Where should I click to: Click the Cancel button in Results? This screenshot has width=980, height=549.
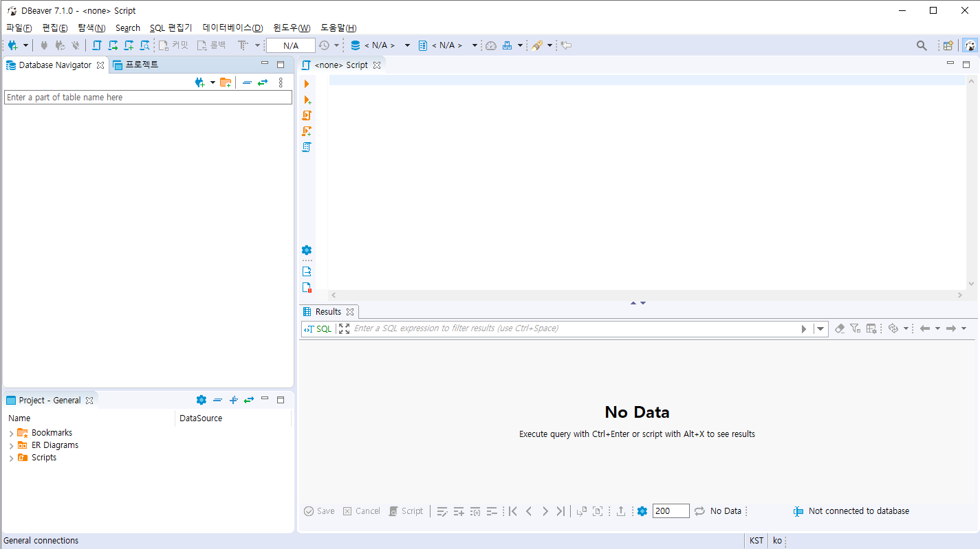[x=362, y=511]
